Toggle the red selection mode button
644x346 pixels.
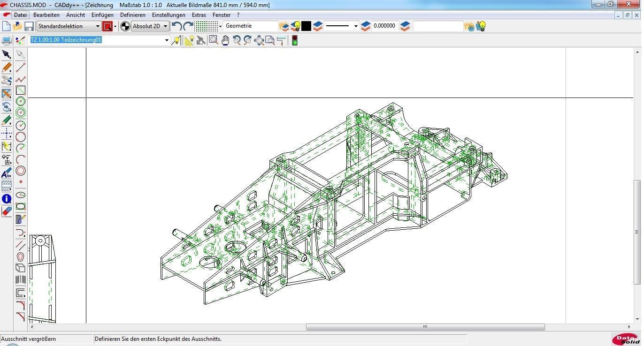(x=107, y=26)
